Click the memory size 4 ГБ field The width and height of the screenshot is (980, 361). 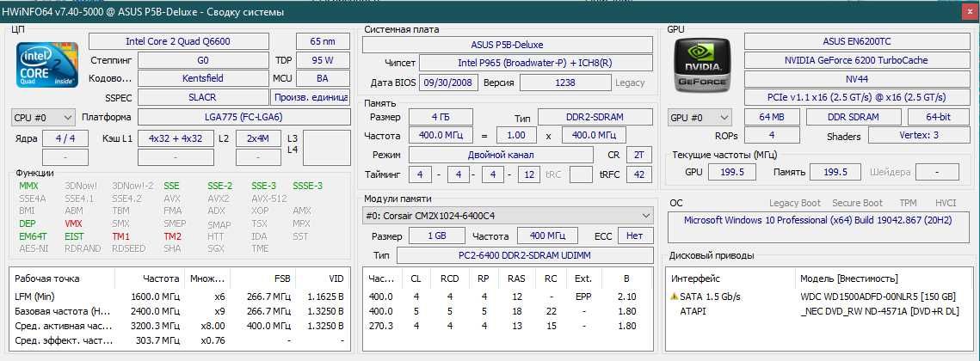pyautogui.click(x=441, y=117)
